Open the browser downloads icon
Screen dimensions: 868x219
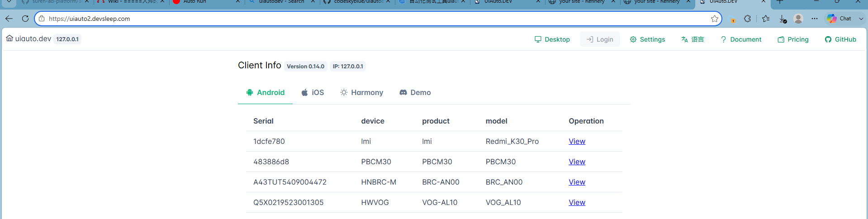click(783, 19)
